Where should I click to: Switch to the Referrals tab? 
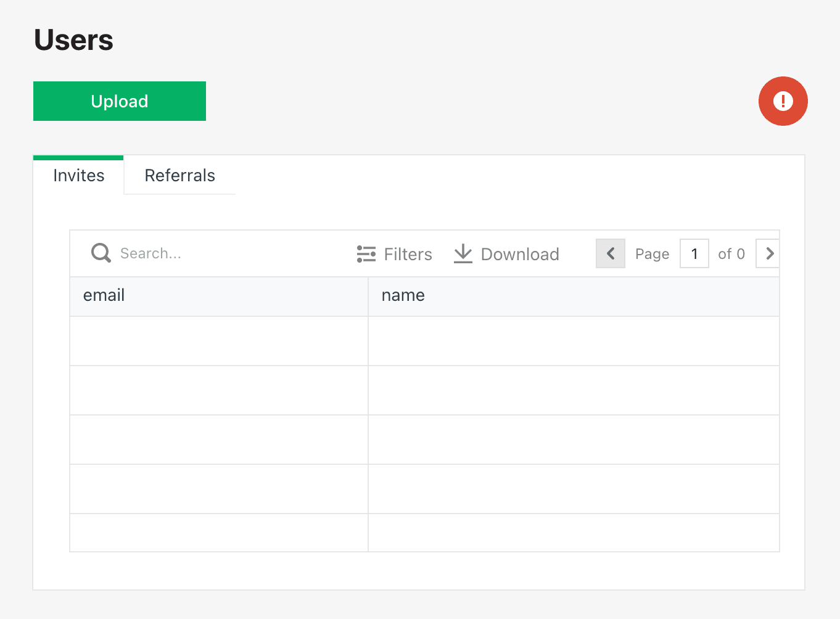(179, 176)
